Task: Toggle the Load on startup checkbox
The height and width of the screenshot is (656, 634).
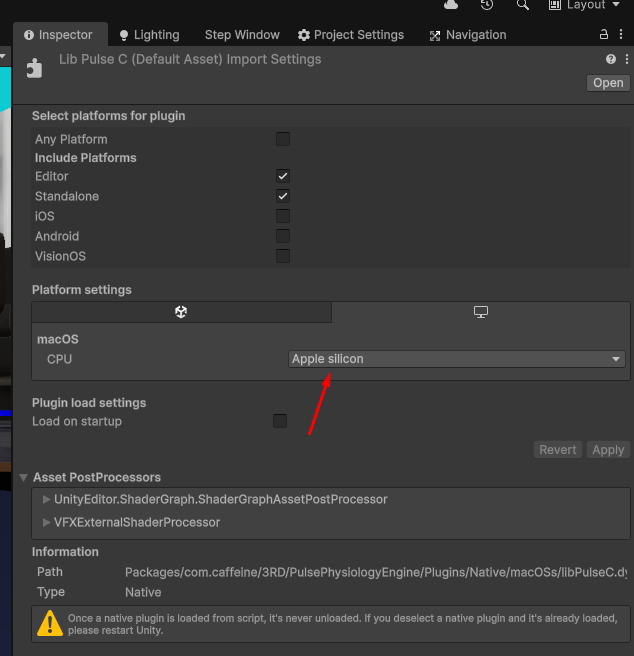Action: [x=280, y=421]
